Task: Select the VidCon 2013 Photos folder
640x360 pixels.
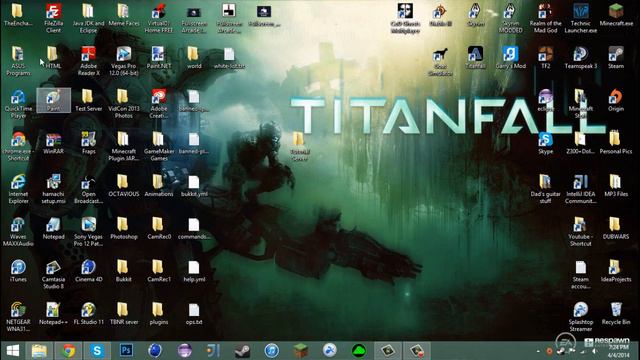Action: point(124,104)
